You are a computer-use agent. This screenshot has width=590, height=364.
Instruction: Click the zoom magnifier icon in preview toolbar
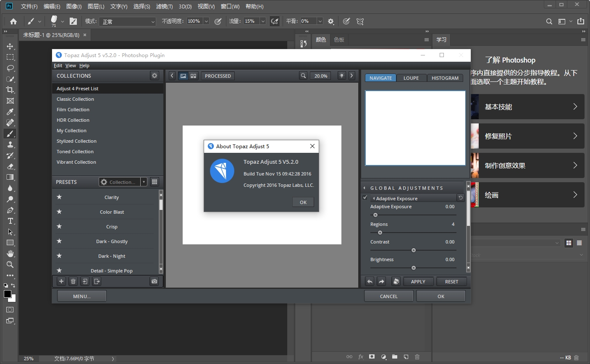pyautogui.click(x=303, y=76)
